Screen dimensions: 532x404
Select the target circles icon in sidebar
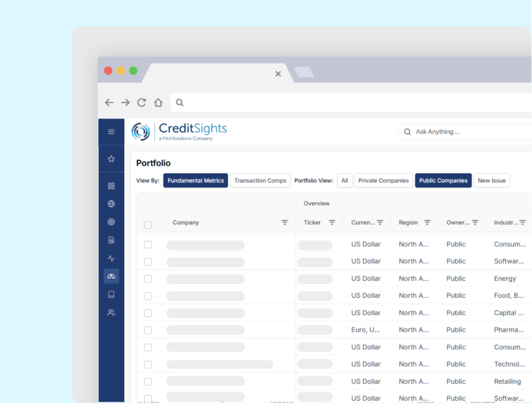point(111,222)
